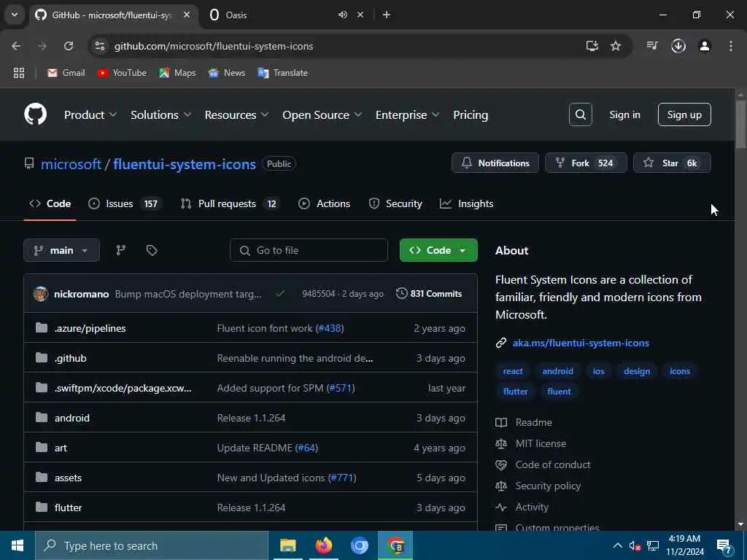
Task: Click the Notifications button
Action: 495,163
